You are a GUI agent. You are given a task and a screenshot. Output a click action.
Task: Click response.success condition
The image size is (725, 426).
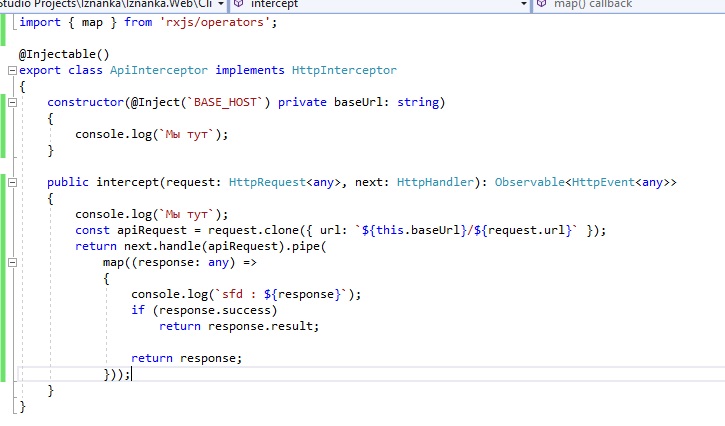point(215,310)
